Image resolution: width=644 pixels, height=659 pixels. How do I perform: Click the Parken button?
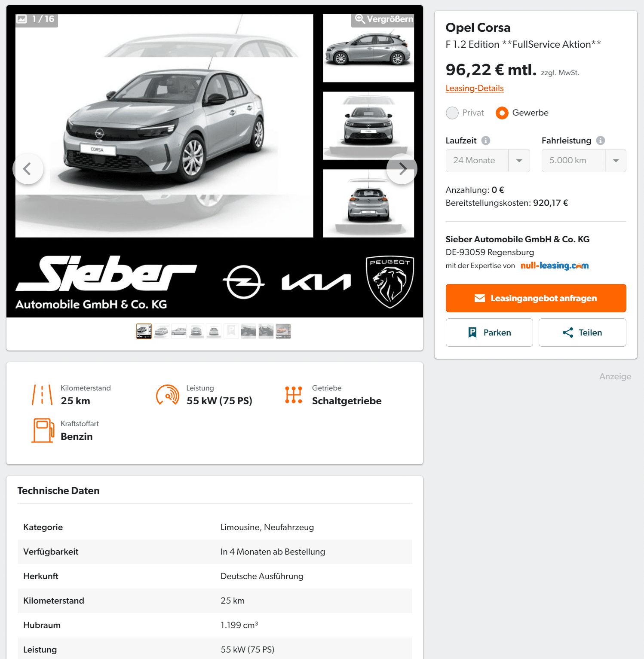(489, 333)
